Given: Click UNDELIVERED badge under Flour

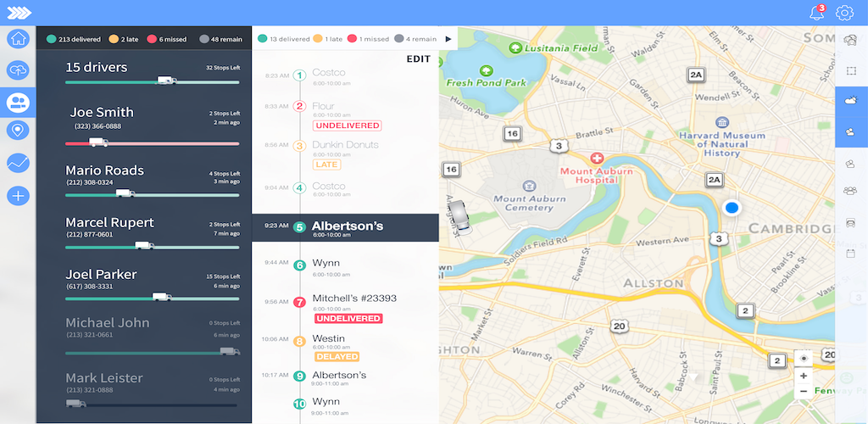Looking at the screenshot, I should pyautogui.click(x=347, y=126).
